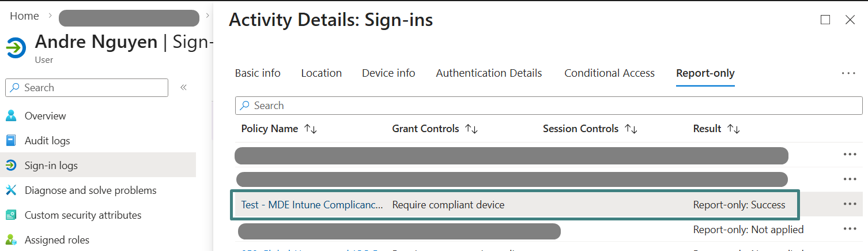Open Test - MDE Intune Compliance policy link

pyautogui.click(x=311, y=205)
